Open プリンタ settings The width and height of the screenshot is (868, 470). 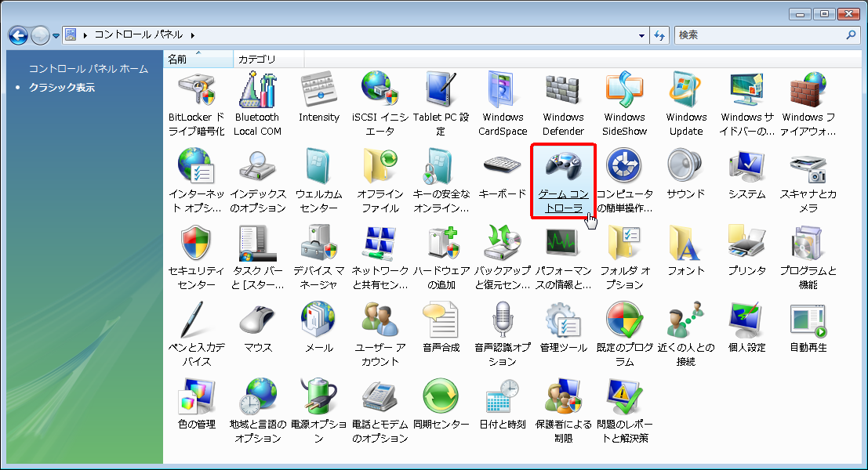(x=746, y=251)
